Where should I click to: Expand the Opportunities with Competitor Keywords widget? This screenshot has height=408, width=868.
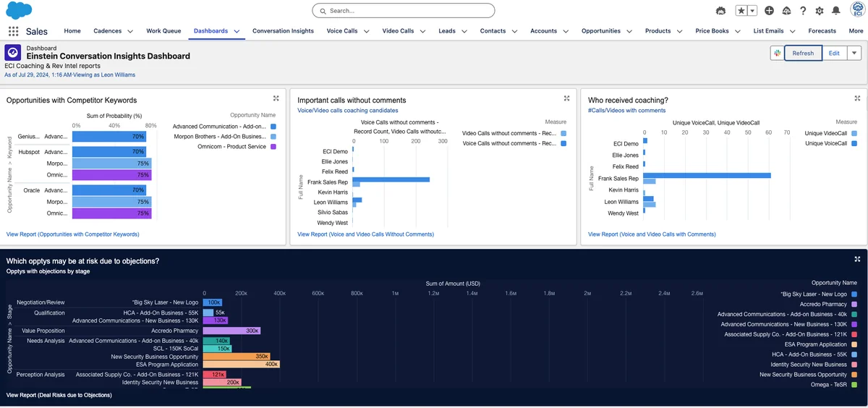point(276,98)
